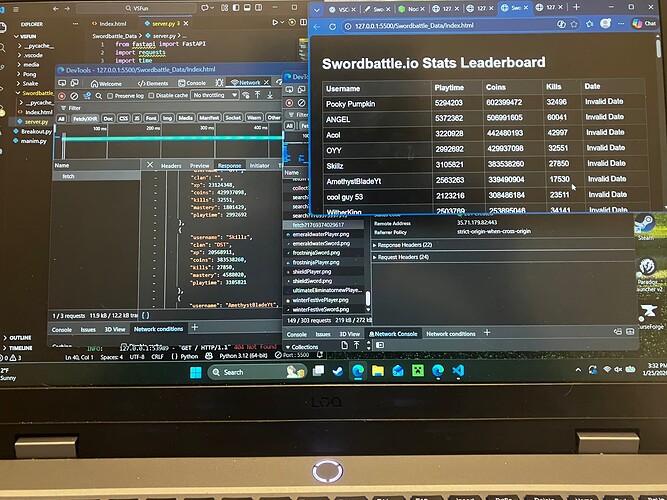The image size is (667, 500).
Task: Refresh the Swordbattle leaderboard page
Action: click(332, 26)
